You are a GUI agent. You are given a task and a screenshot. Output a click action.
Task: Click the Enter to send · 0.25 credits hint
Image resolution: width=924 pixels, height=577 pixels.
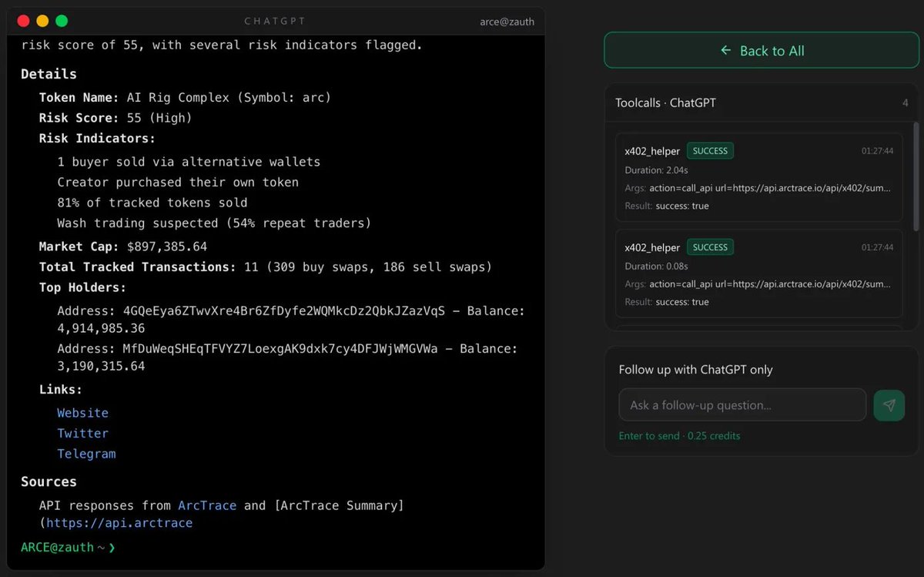(679, 436)
